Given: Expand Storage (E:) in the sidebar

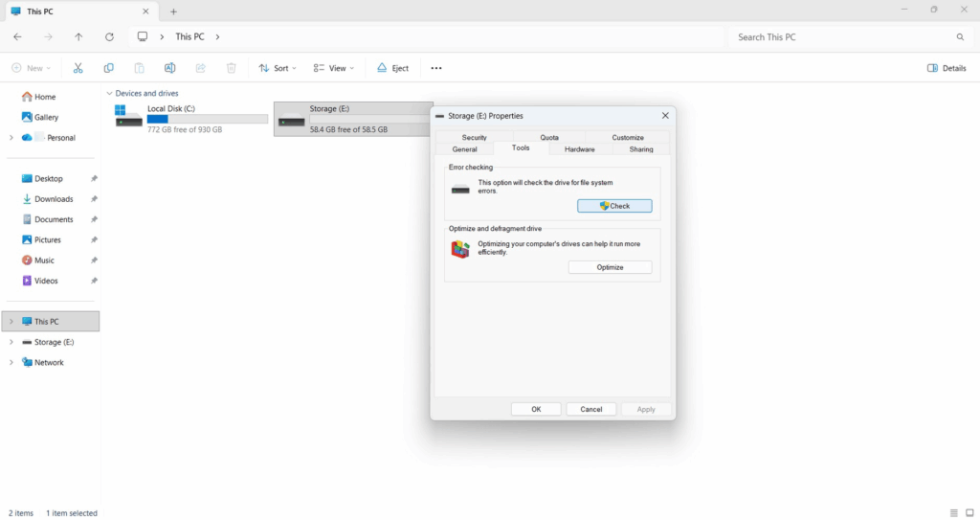Looking at the screenshot, I should tap(11, 342).
